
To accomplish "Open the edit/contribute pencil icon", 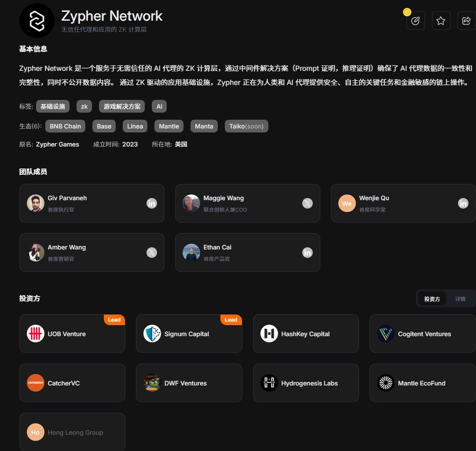I will [x=415, y=21].
